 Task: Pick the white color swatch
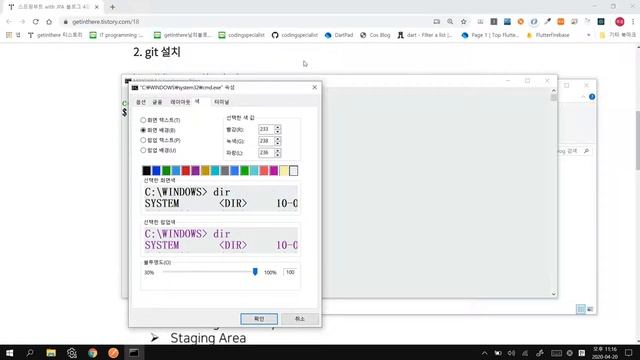293,170
